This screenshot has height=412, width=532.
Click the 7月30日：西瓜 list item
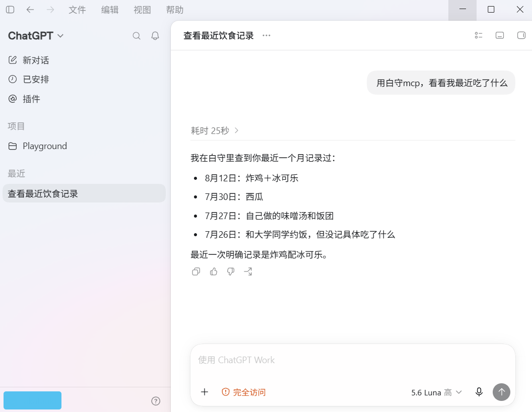[x=234, y=197]
